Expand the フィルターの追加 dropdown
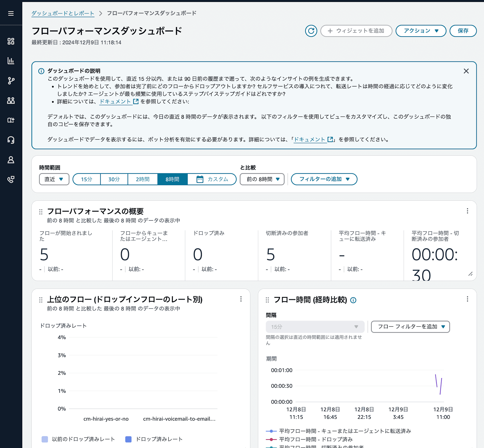The height and width of the screenshot is (448, 484). (x=324, y=179)
